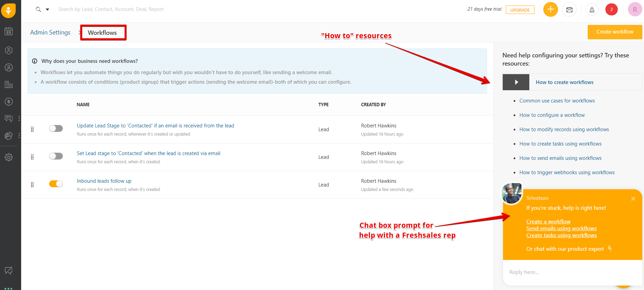Open the Reports pie chart icon
The height and width of the screenshot is (290, 644).
(9, 136)
